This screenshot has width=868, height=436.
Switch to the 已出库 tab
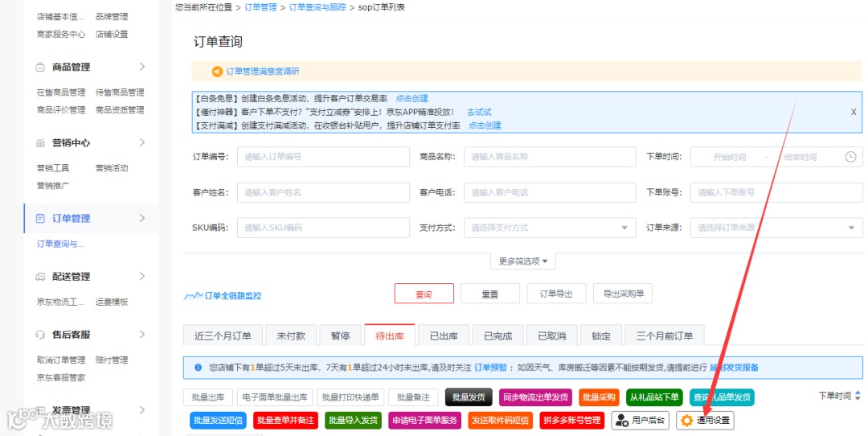click(x=444, y=335)
